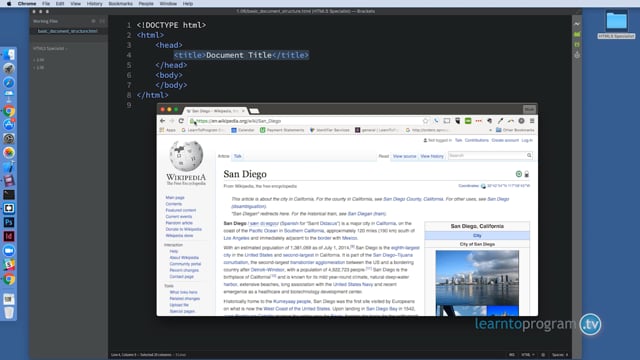Open Safari compass icon in dock
Viewport: 640px width, 360px height.
(x=9, y=82)
